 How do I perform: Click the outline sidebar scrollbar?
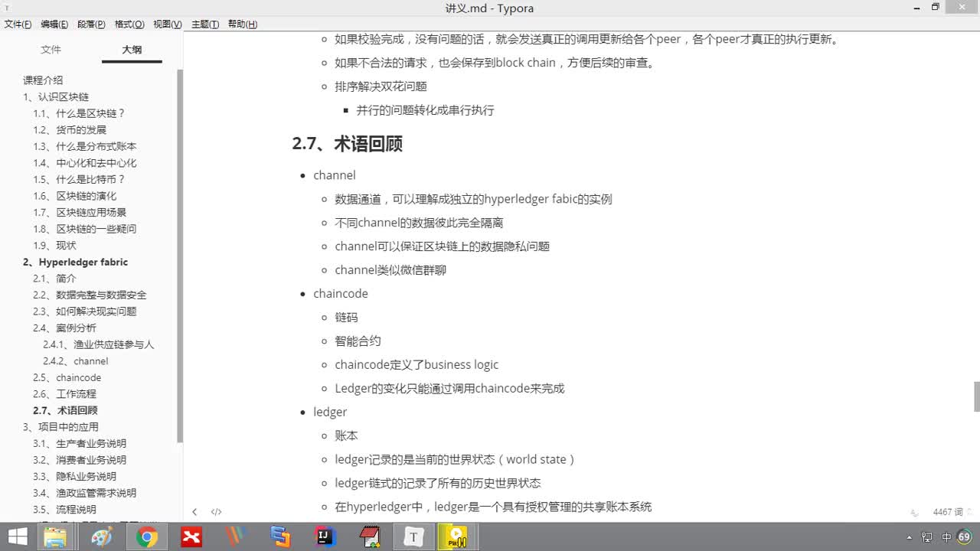(x=180, y=256)
